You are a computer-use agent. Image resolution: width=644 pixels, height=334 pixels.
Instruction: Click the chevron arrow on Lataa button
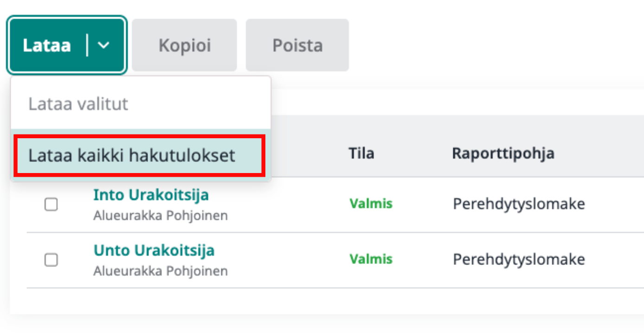click(x=104, y=45)
